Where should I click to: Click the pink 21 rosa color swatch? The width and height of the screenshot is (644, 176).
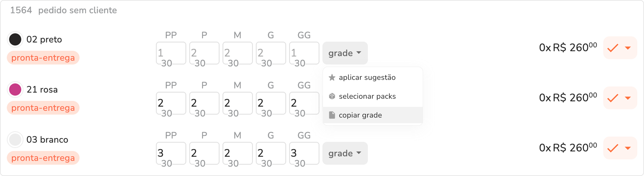(x=15, y=90)
